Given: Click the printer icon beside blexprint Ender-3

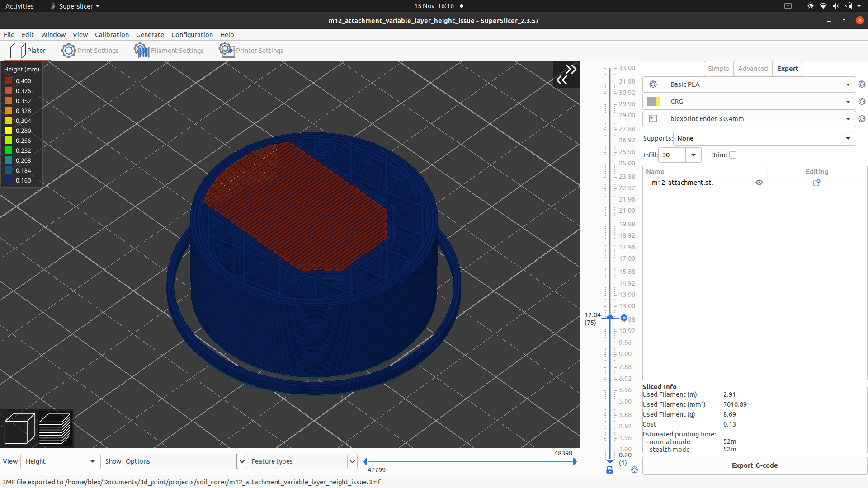Looking at the screenshot, I should [x=653, y=119].
